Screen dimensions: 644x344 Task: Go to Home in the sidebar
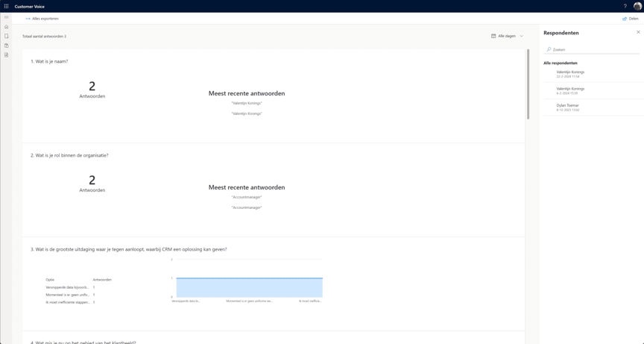(x=6, y=27)
